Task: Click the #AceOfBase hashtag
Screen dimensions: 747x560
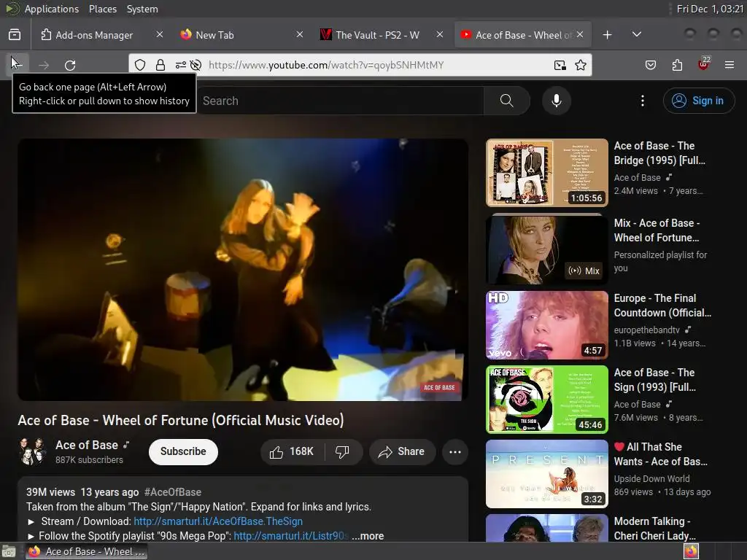Action: 172,492
